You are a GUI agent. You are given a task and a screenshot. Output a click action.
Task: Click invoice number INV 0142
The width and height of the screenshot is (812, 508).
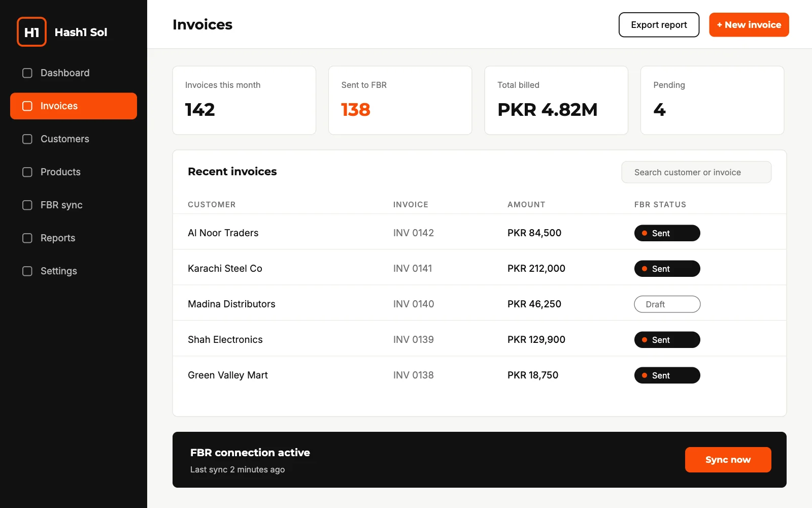[414, 233]
